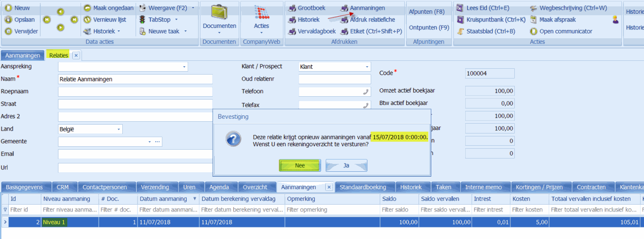Open the Klant / Prospect dropdown

tap(367, 66)
